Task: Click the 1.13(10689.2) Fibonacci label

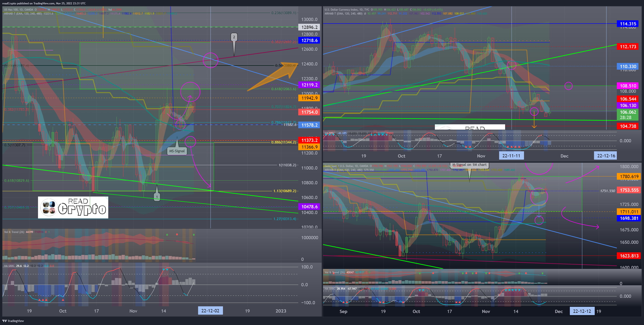Action: [x=284, y=191]
